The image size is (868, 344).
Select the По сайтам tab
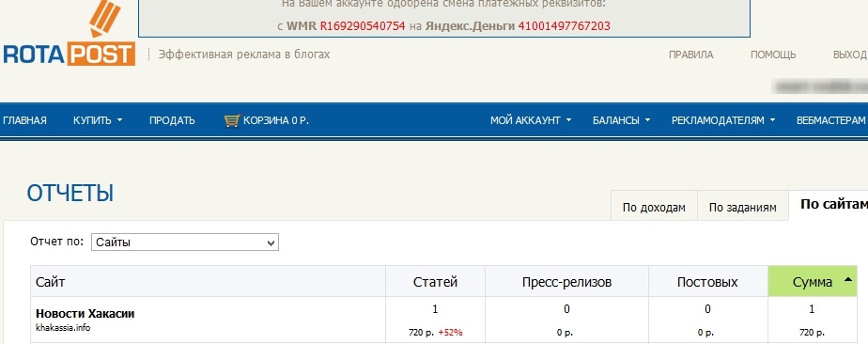click(829, 205)
